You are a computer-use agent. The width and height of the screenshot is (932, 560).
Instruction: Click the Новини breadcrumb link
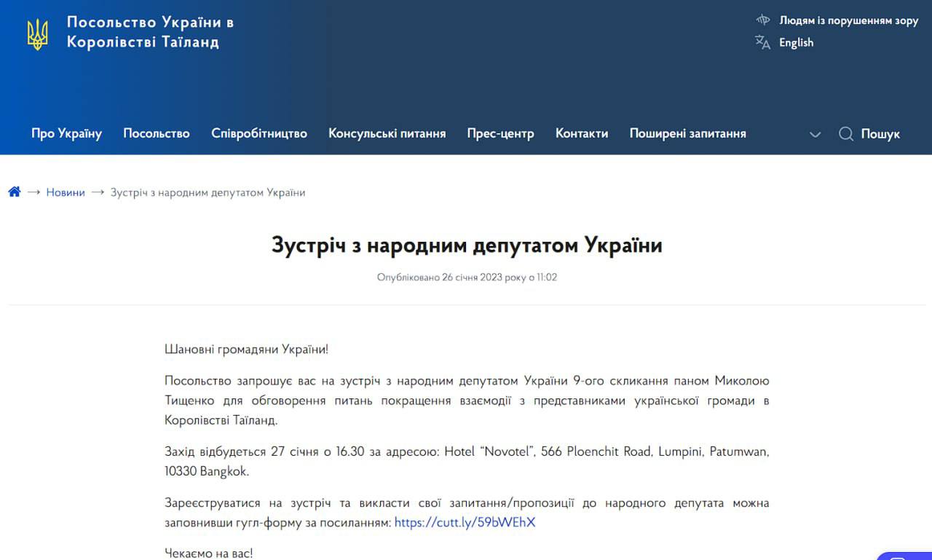pos(66,192)
